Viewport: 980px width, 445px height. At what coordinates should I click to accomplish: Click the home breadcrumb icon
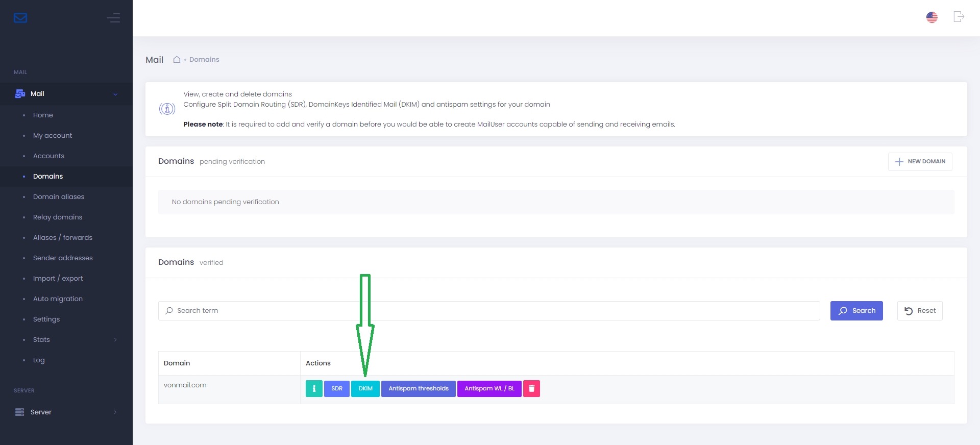point(177,60)
